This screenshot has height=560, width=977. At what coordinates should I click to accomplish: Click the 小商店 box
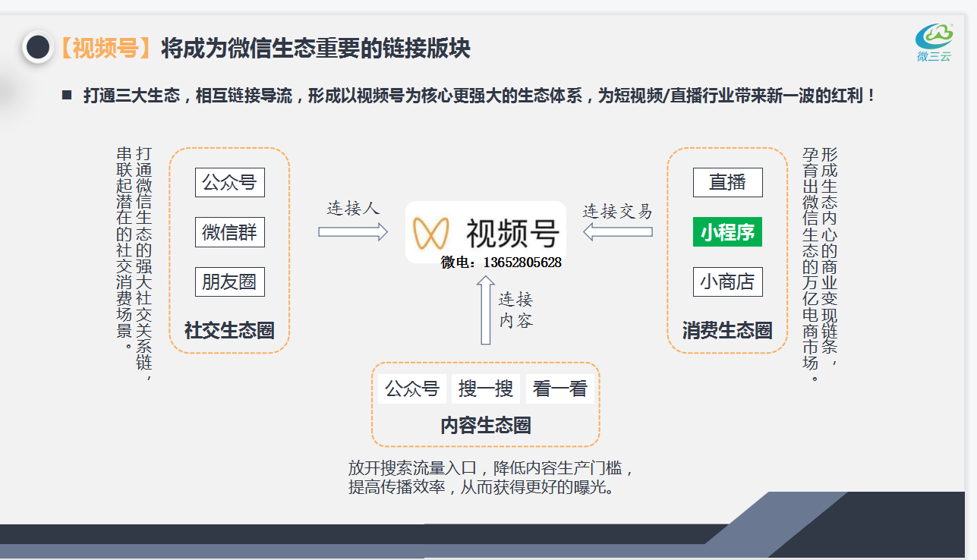coord(728,282)
